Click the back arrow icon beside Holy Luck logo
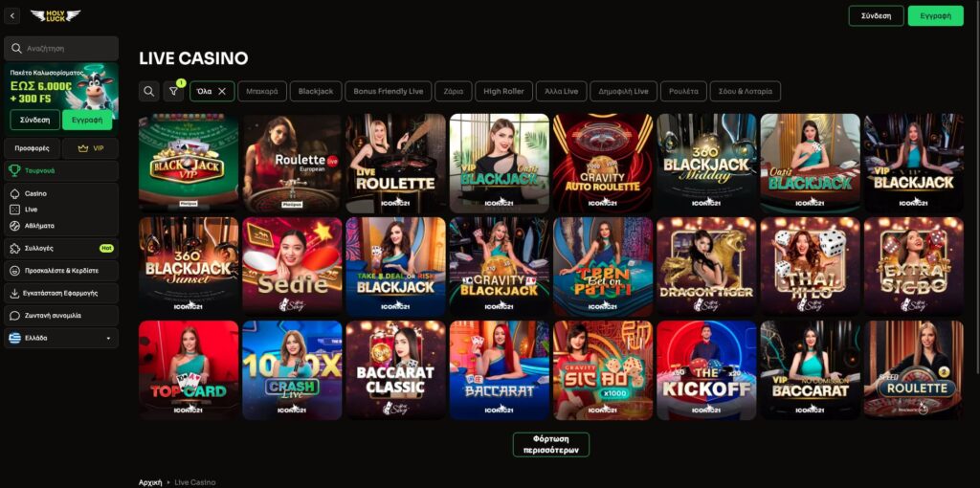Image resolution: width=980 pixels, height=488 pixels. click(11, 15)
